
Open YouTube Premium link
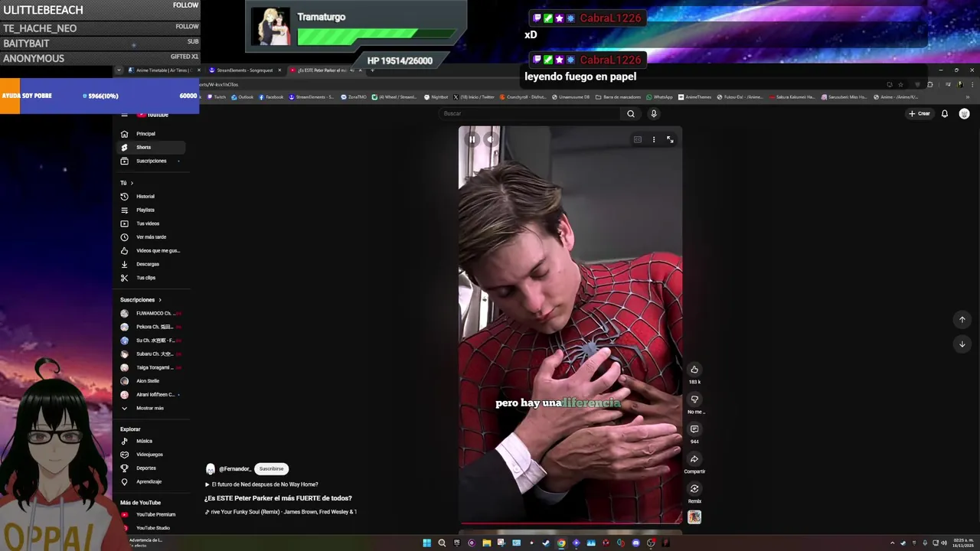tap(151, 514)
